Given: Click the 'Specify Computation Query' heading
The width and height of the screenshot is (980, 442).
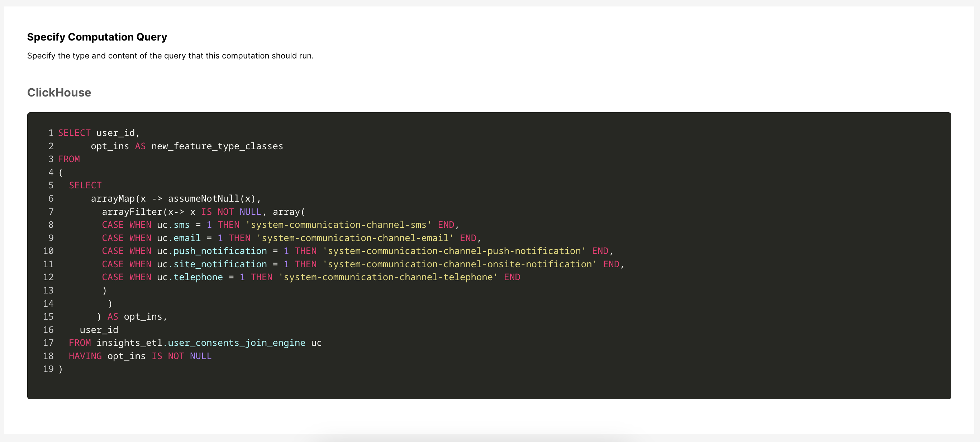Looking at the screenshot, I should (x=97, y=37).
